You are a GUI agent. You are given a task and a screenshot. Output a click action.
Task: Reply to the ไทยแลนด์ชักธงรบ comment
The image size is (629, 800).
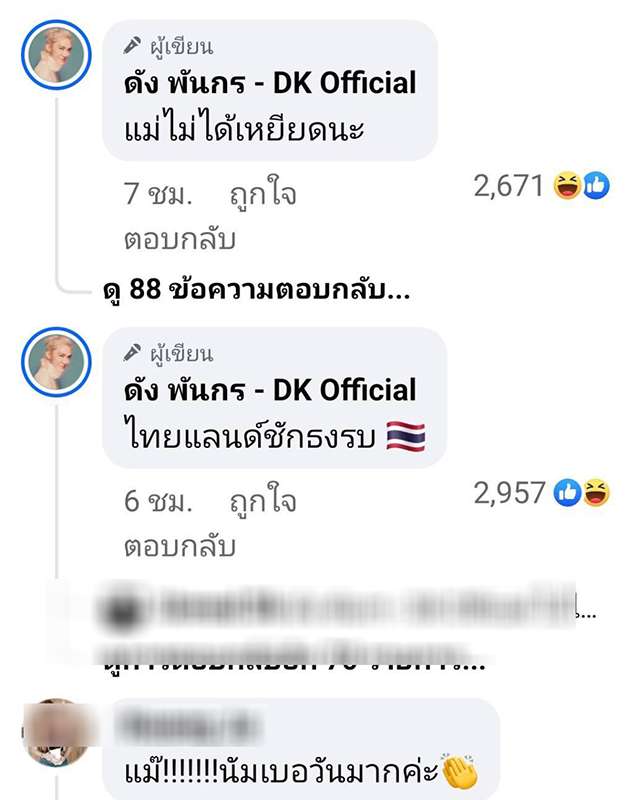[180, 547]
